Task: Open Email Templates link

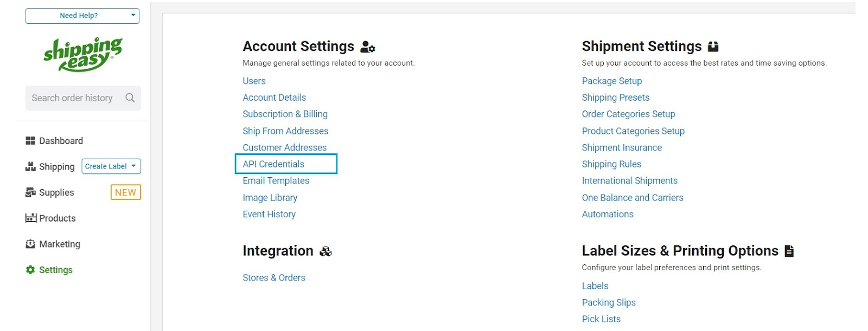Action: point(276,181)
